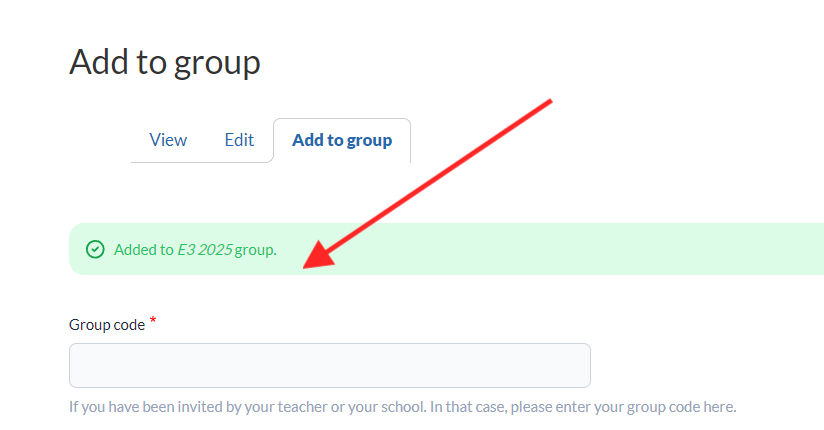Focus the Group code input field

329,365
